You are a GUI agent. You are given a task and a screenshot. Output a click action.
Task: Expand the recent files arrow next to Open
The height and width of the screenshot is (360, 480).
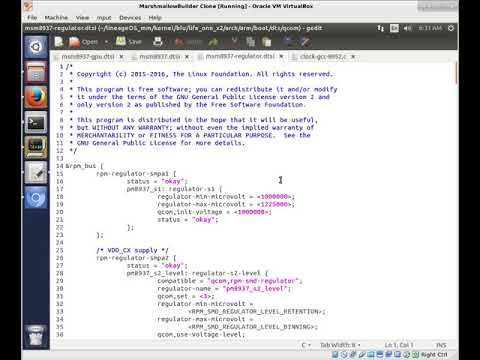tap(106, 42)
